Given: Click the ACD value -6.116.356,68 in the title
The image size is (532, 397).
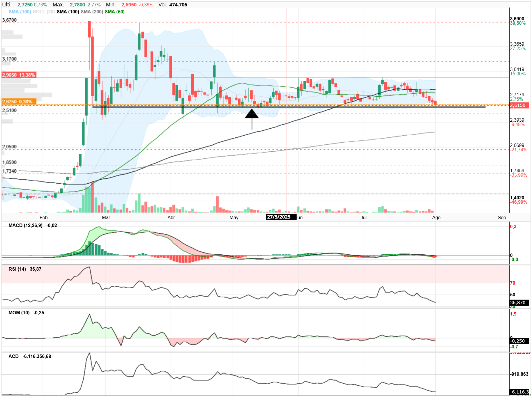Looking at the screenshot, I should (x=37, y=357).
